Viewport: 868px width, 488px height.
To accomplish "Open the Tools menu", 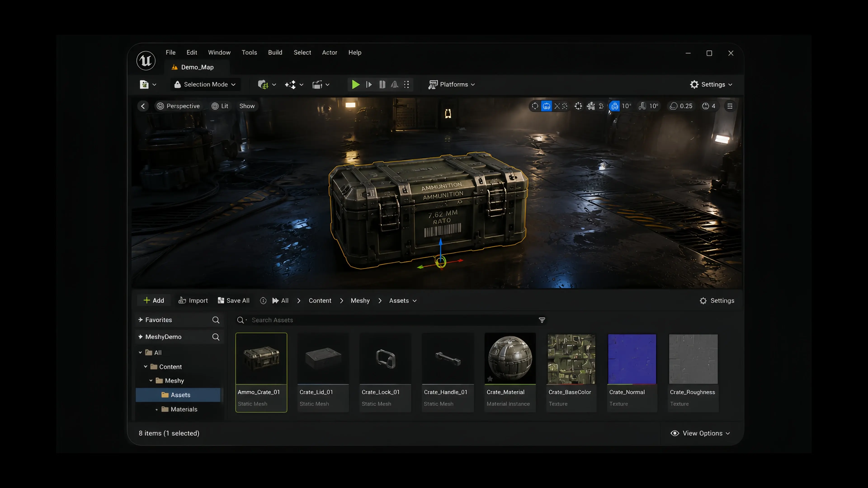I will coord(249,53).
